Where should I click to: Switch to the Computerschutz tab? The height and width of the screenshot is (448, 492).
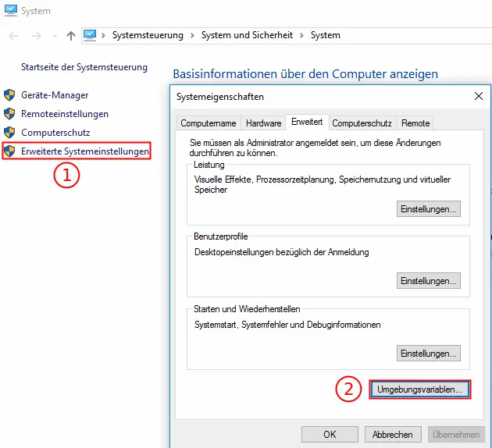point(362,123)
